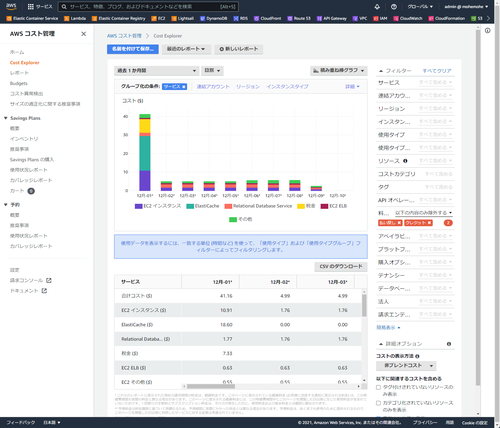Enable タグ付けされていないリソース checkbox
The image size is (500, 428).
tap(378, 387)
